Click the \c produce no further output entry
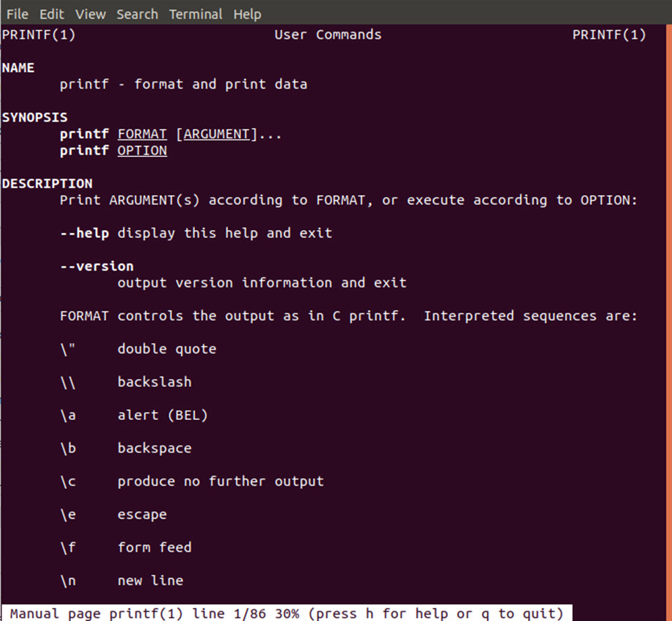The image size is (672, 621). pyautogui.click(x=192, y=482)
